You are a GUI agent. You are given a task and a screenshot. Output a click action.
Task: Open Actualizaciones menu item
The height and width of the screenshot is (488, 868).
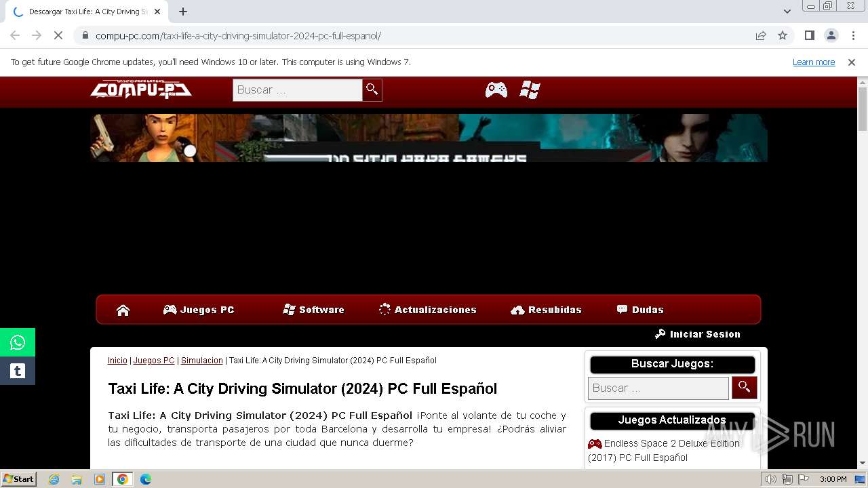427,310
